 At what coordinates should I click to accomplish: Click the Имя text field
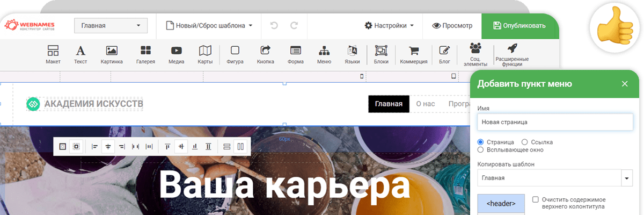coord(555,122)
